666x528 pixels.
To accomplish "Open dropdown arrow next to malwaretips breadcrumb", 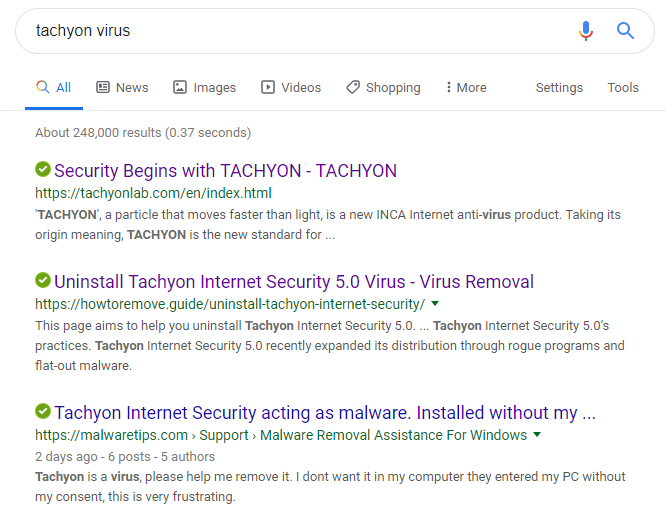I will tap(537, 435).
